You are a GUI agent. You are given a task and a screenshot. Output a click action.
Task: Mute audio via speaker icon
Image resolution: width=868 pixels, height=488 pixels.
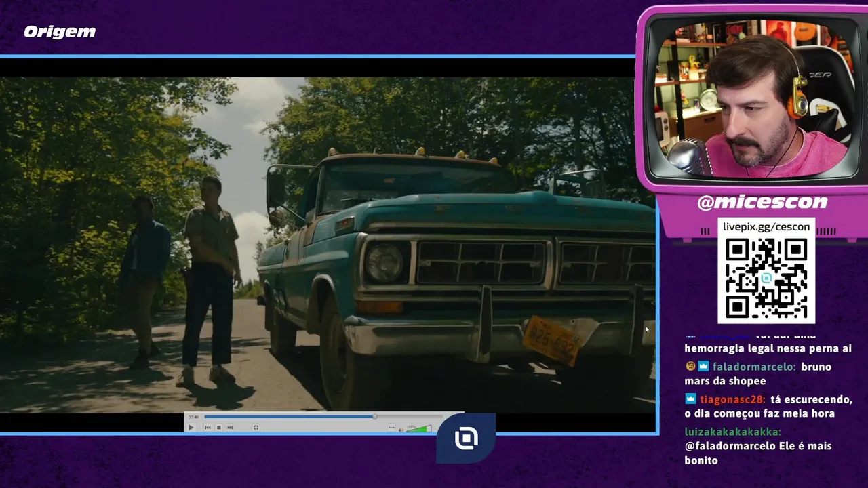[401, 430]
